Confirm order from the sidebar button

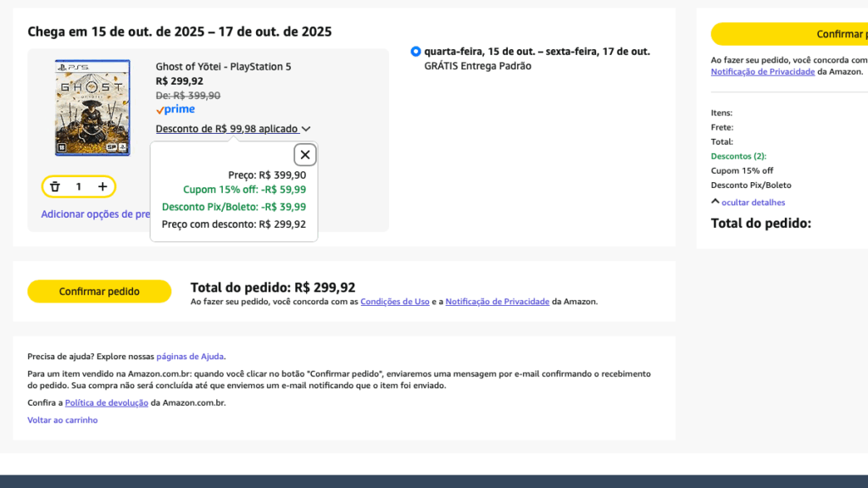[789, 34]
